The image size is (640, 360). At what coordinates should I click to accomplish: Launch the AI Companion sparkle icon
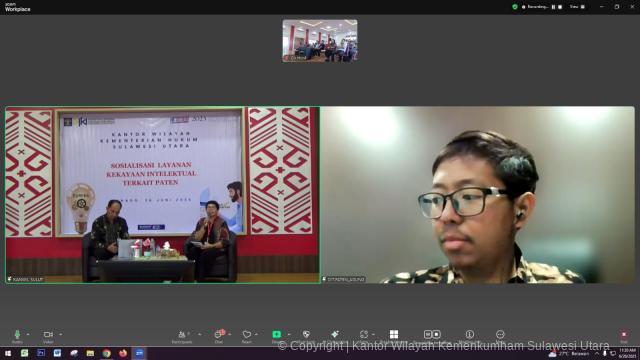[x=335, y=335]
